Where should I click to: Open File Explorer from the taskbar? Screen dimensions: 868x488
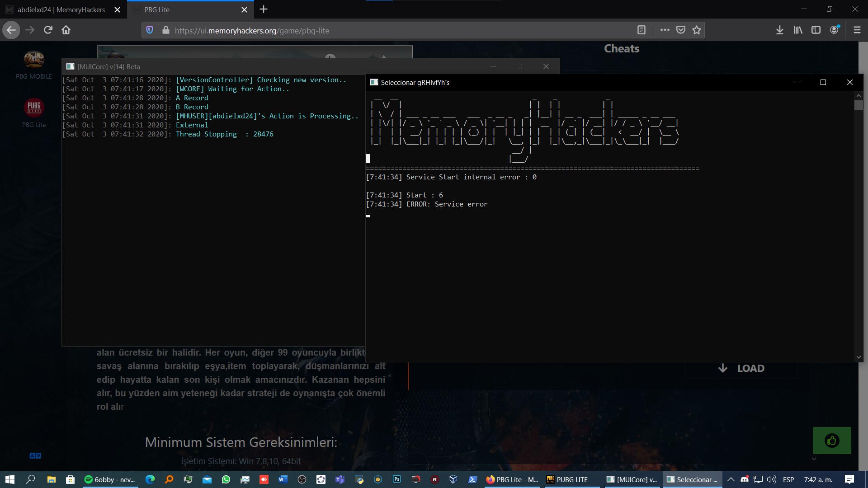point(51,479)
